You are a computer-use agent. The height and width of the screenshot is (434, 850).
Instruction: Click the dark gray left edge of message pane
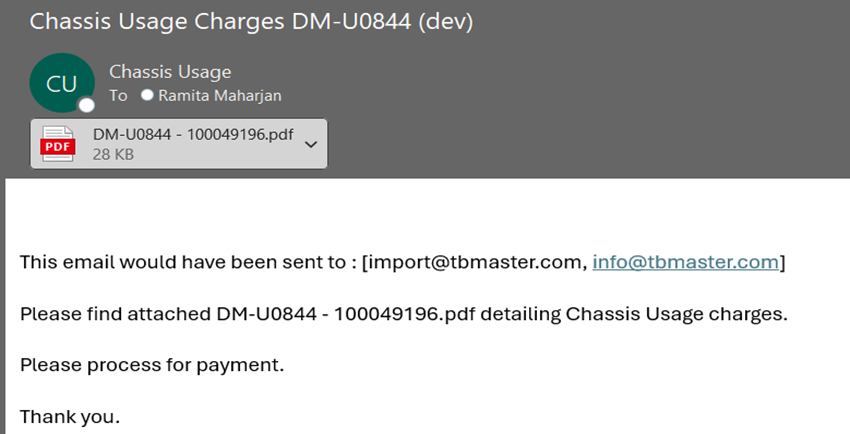3,306
